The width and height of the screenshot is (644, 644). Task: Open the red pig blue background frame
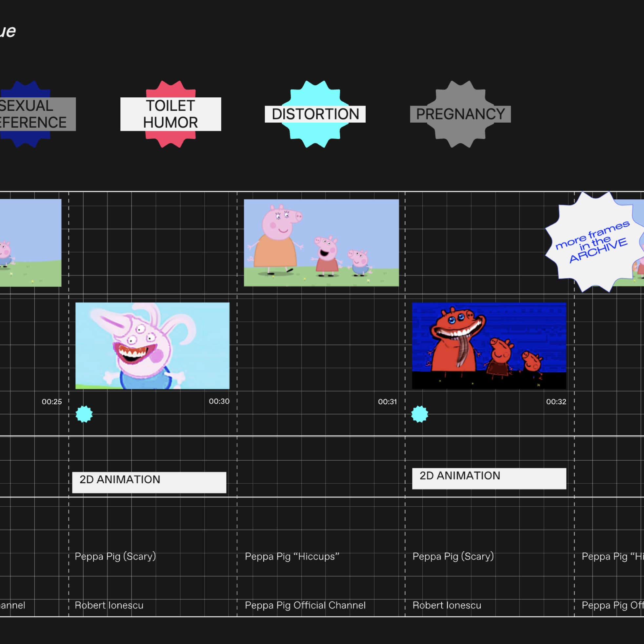[489, 346]
